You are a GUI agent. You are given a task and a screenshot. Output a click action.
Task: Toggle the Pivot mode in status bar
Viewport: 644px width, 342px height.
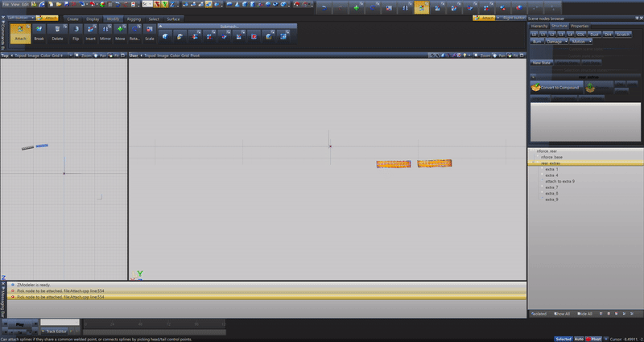coord(596,339)
